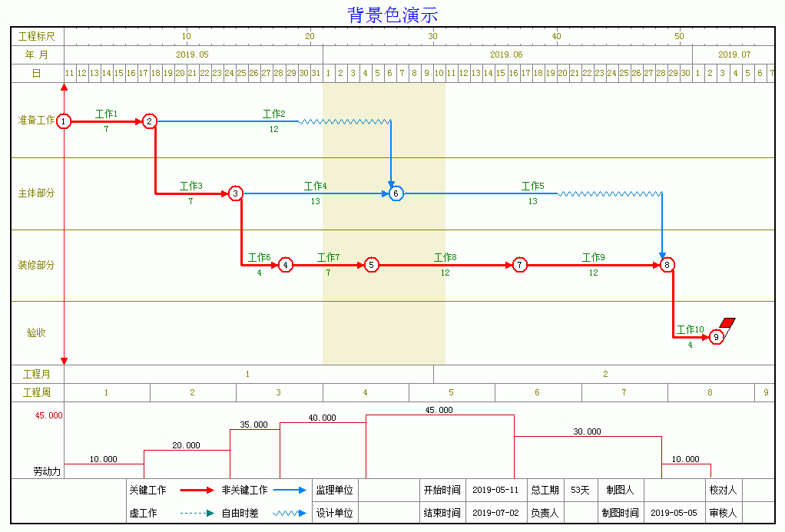
Task: Click the black 45.000 label above the peak
Action: tap(439, 411)
